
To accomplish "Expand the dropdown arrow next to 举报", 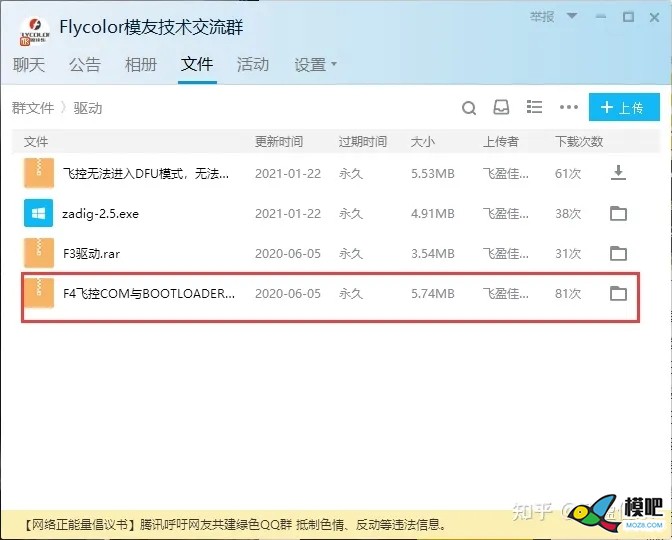I will (571, 16).
